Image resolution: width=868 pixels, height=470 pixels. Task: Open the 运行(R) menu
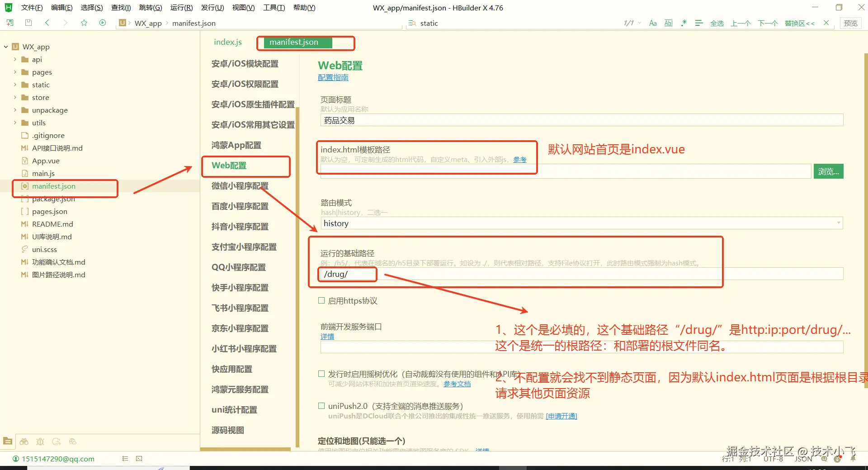click(x=181, y=8)
